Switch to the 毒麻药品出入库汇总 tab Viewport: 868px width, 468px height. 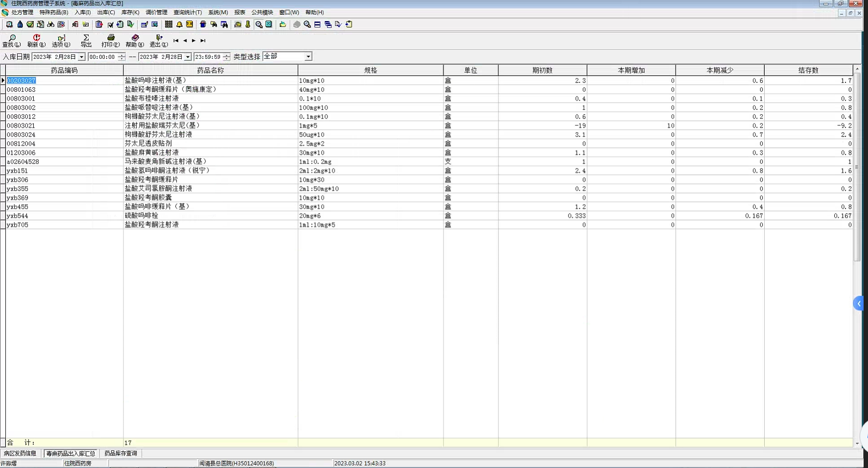click(x=71, y=453)
